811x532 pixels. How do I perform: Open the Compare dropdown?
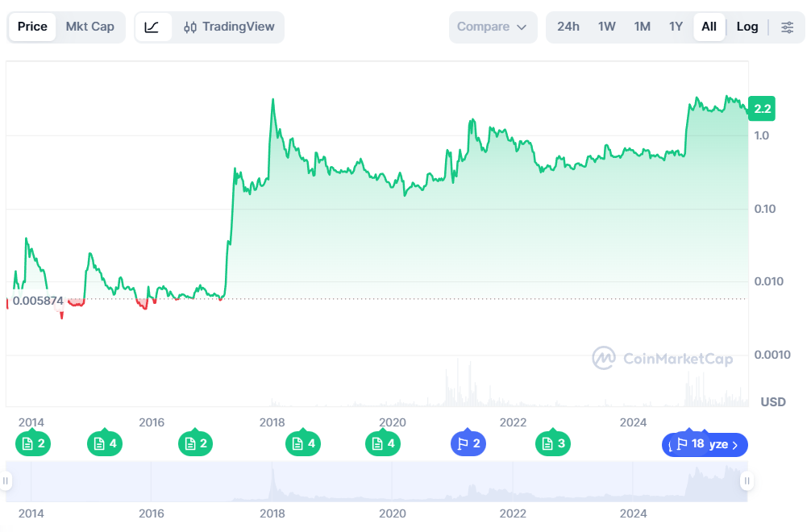(493, 27)
